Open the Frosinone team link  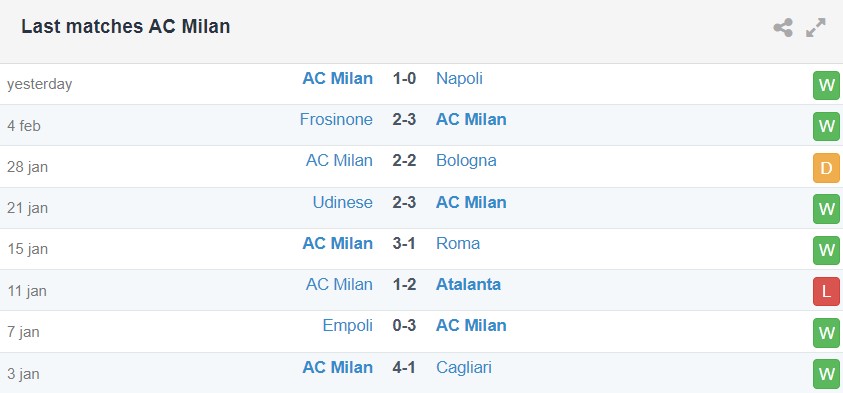click(336, 119)
